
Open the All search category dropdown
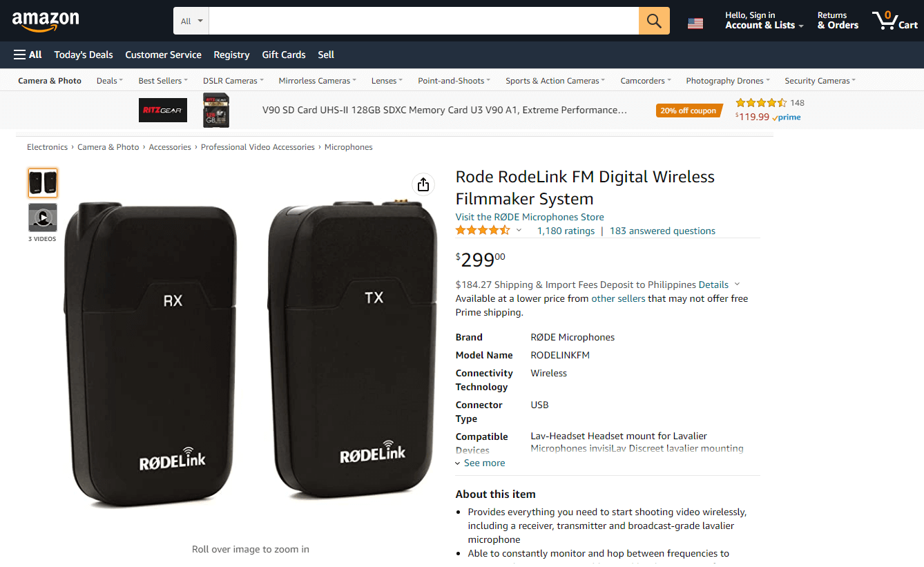191,21
